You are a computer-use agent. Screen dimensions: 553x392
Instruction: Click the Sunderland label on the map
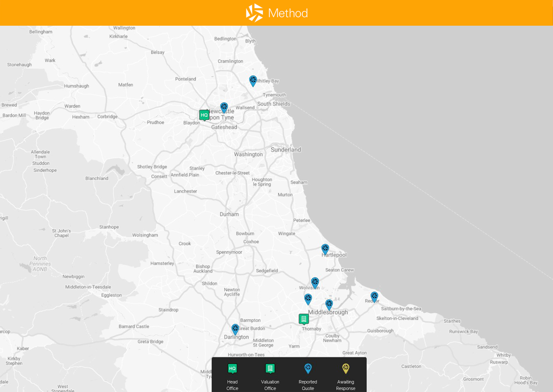point(286,150)
